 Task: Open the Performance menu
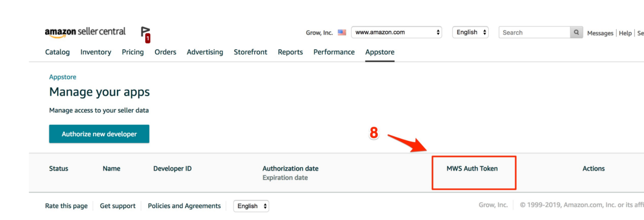334,52
